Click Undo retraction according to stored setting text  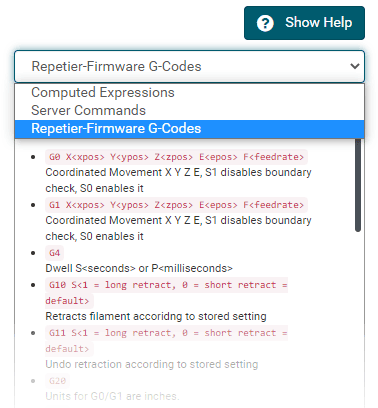152,364
